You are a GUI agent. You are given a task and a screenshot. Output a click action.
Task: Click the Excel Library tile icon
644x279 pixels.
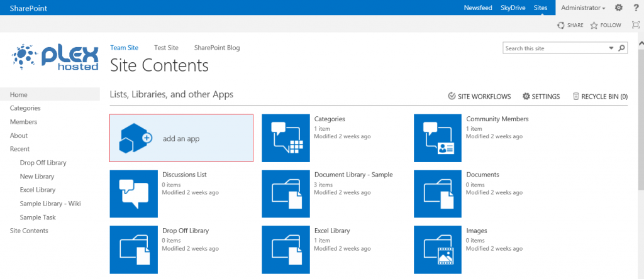click(x=286, y=248)
